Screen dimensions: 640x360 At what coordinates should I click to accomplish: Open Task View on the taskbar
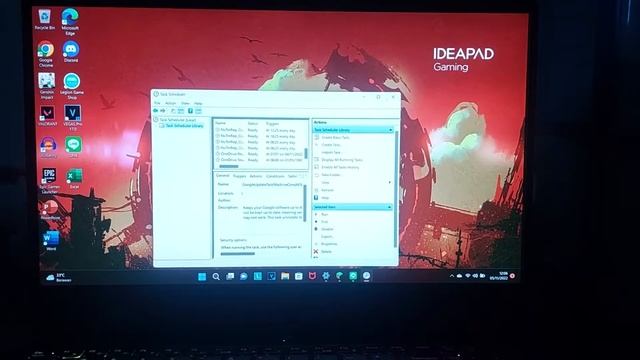point(230,277)
